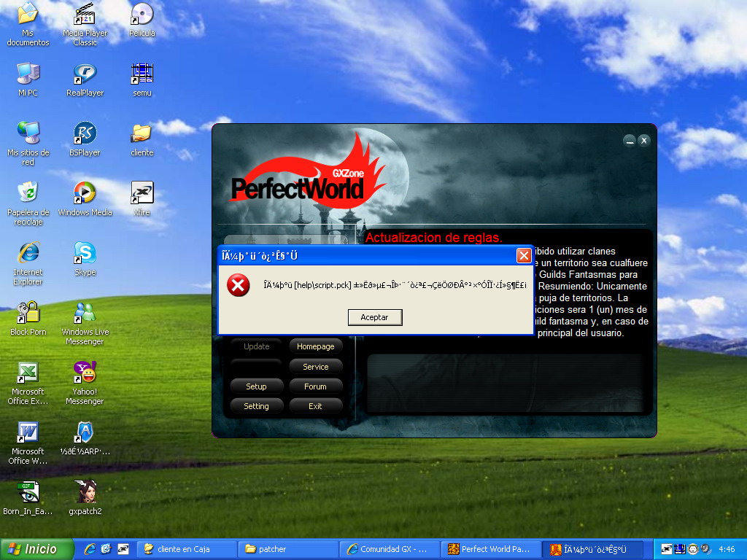The width and height of the screenshot is (747, 560).
Task: Click the Papelera de reciclaje icon
Action: (28, 203)
